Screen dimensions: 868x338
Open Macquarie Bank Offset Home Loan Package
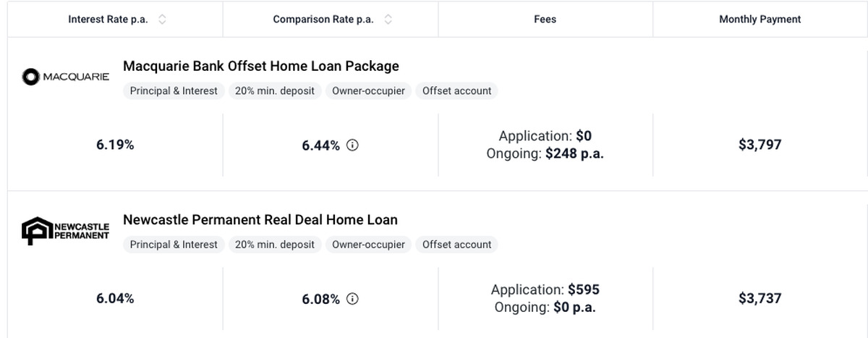[261, 66]
